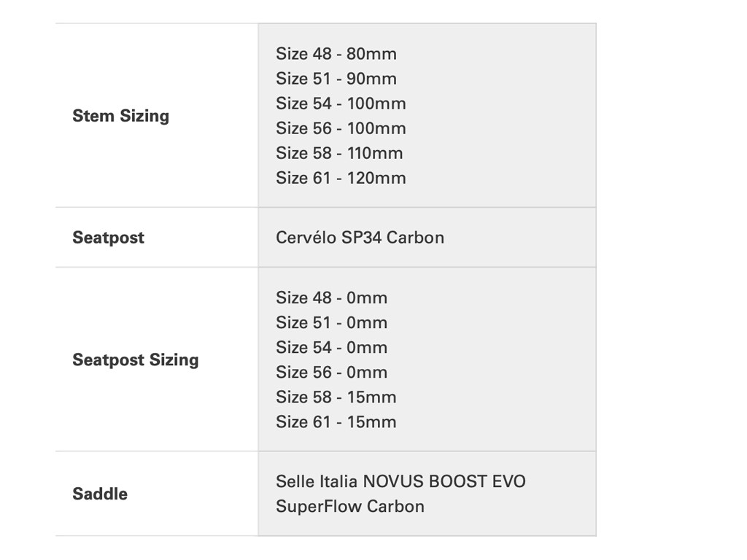The height and width of the screenshot is (560, 747).
Task: Select the Size 58 - 15mm seatpost entry
Action: click(x=336, y=397)
